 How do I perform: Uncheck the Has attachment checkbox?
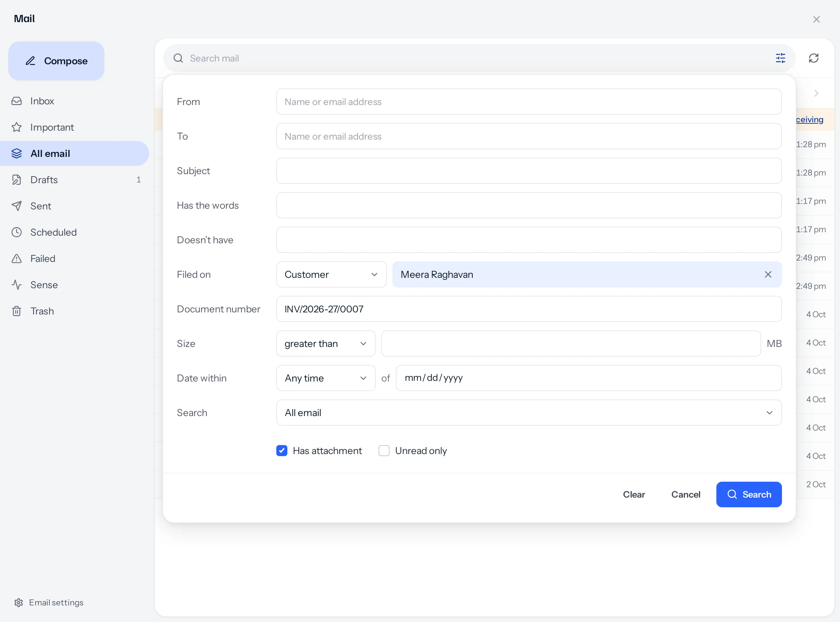tap(282, 451)
